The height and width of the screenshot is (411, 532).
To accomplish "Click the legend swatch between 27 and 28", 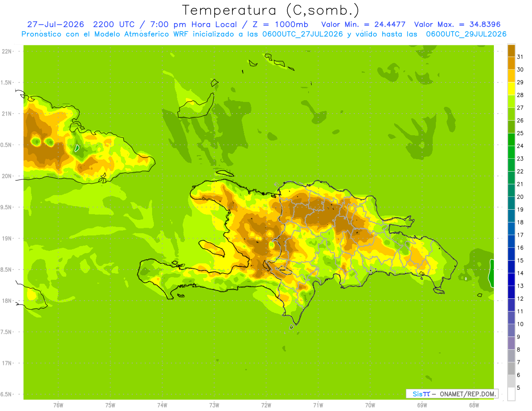I will point(511,101).
